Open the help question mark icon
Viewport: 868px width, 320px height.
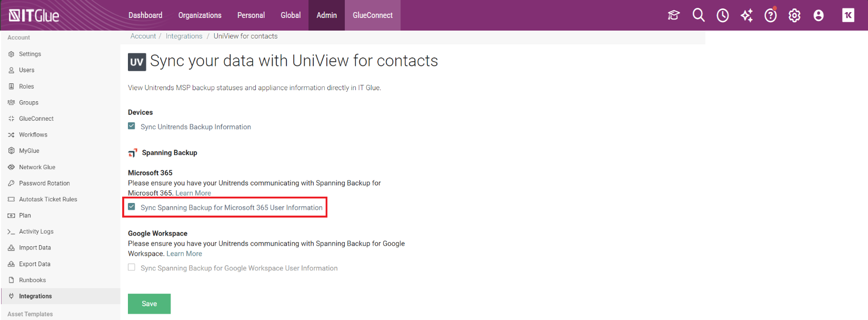[771, 15]
